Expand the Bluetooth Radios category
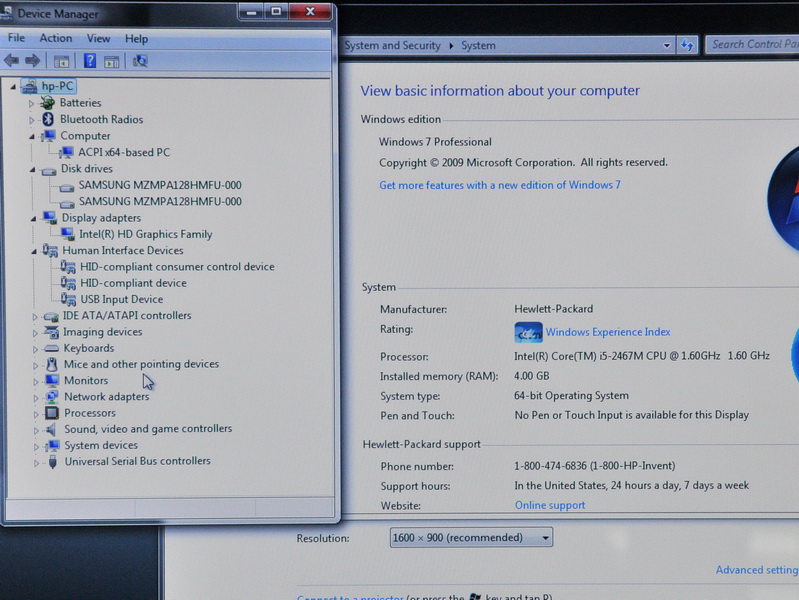 [x=32, y=120]
